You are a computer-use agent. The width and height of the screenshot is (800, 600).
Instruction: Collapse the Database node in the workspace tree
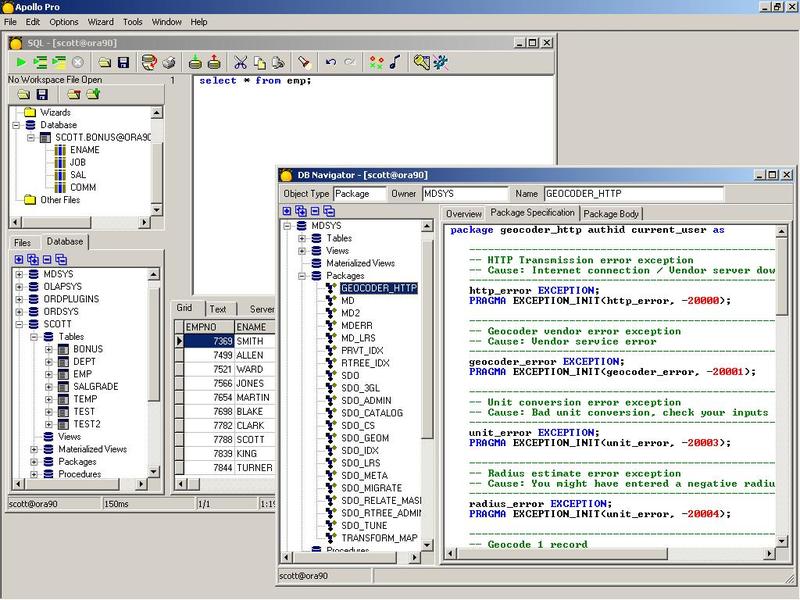[x=16, y=125]
